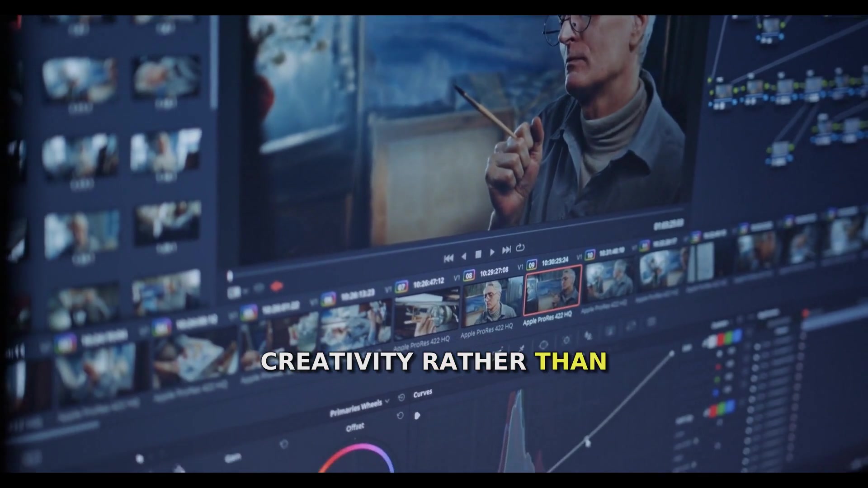The width and height of the screenshot is (868, 488).
Task: Stop playback in the viewer
Action: pyautogui.click(x=478, y=254)
